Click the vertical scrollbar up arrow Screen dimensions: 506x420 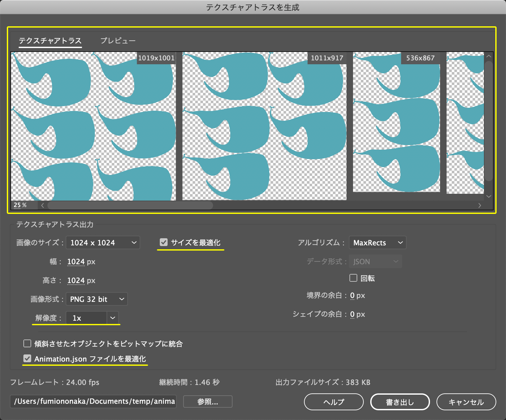coord(489,56)
